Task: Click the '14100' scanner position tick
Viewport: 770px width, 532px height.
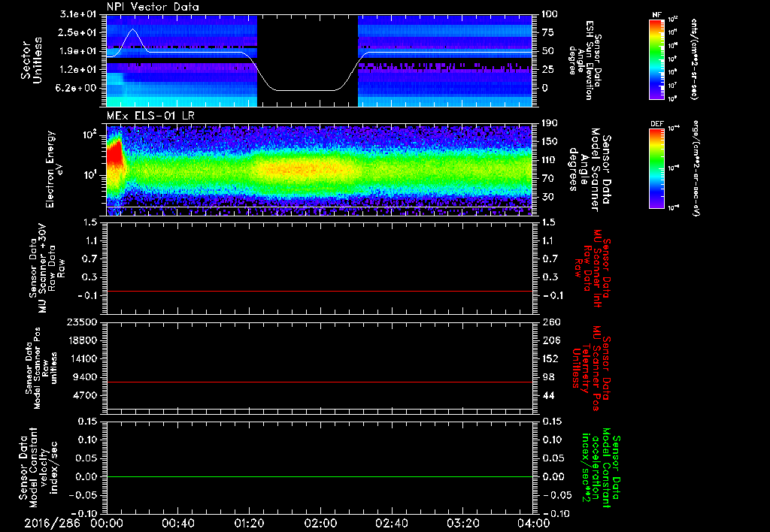Action: click(x=81, y=358)
